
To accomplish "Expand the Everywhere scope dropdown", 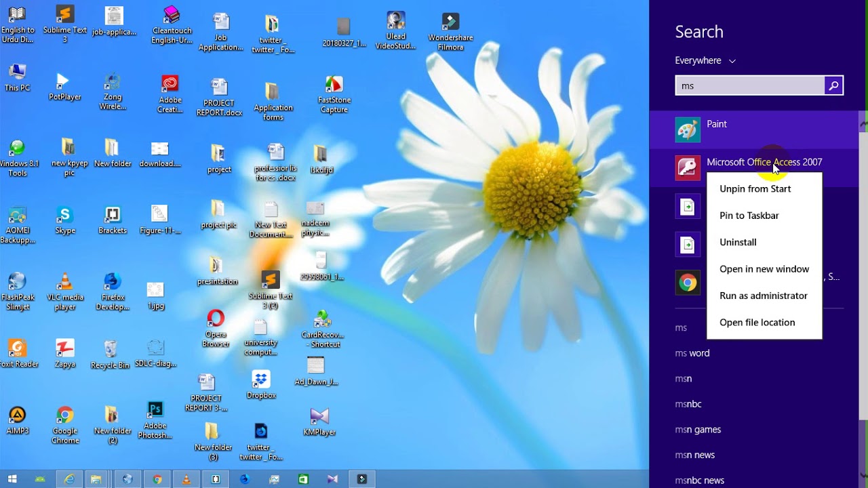I will [705, 60].
